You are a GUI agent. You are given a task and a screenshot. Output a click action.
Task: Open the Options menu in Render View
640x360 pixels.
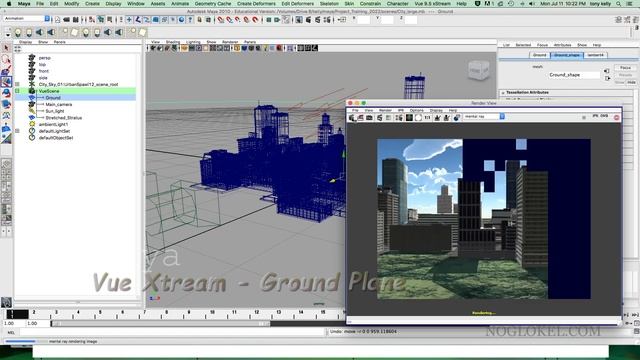(x=416, y=110)
